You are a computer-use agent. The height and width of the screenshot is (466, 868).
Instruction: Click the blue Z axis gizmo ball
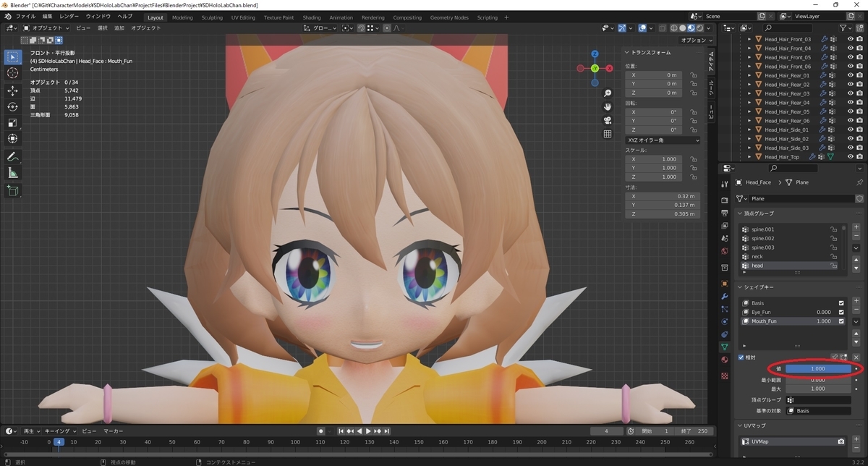pos(595,54)
